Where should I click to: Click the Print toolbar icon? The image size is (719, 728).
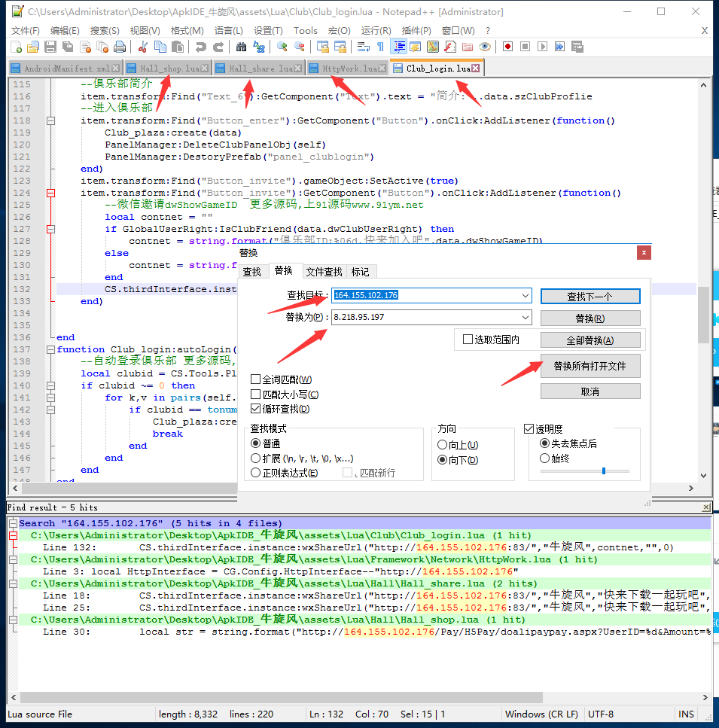120,47
